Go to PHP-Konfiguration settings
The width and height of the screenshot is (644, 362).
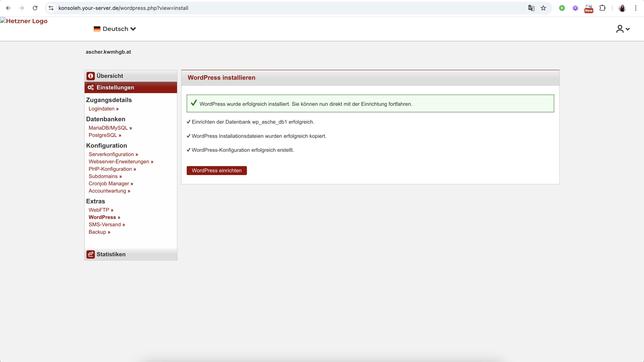[112, 169]
